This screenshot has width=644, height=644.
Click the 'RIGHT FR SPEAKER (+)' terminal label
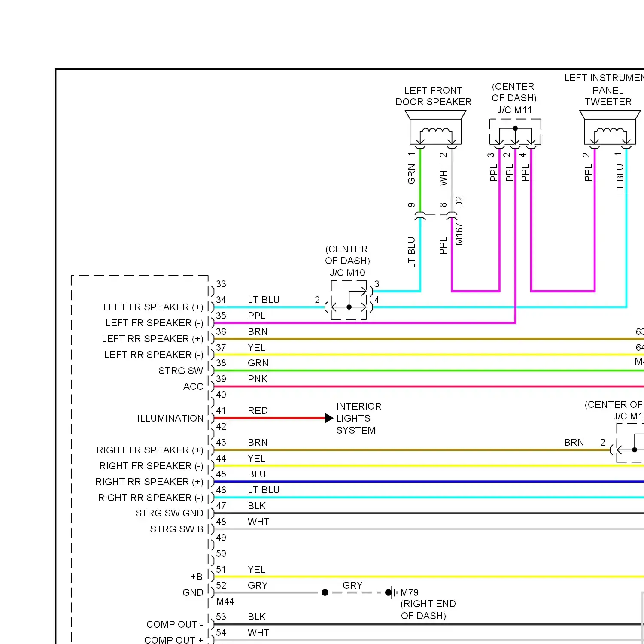tap(150, 450)
